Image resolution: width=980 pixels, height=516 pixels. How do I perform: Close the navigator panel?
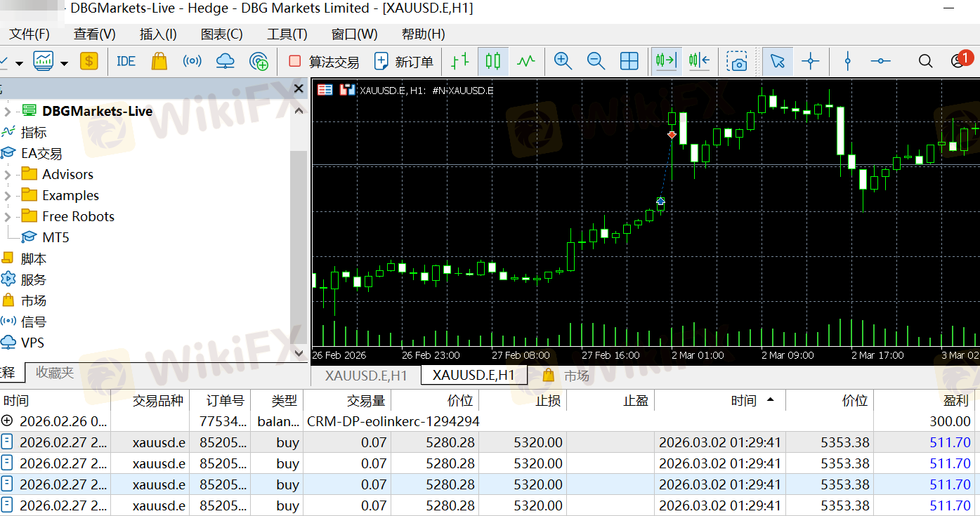coord(299,88)
